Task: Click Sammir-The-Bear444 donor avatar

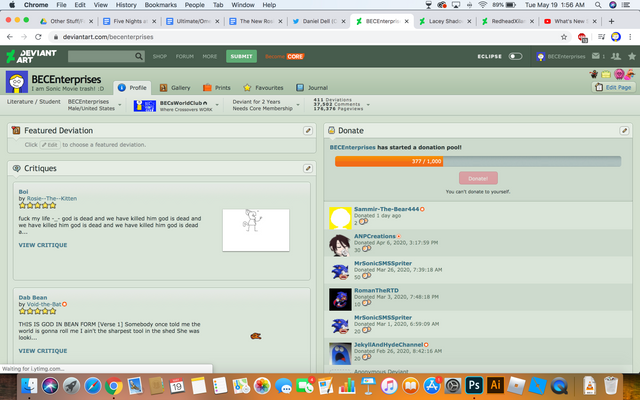Action: [340, 218]
